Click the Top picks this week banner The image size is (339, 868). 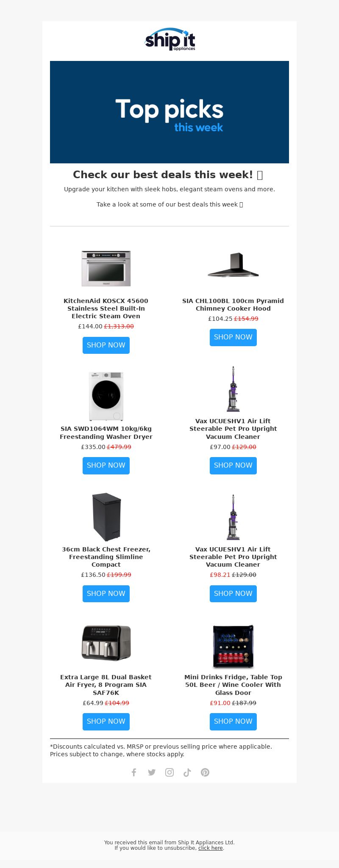click(x=169, y=112)
